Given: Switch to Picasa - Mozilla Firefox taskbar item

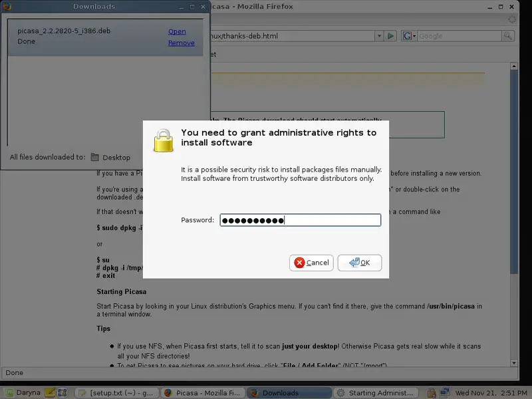Looking at the screenshot, I should pyautogui.click(x=203, y=393).
